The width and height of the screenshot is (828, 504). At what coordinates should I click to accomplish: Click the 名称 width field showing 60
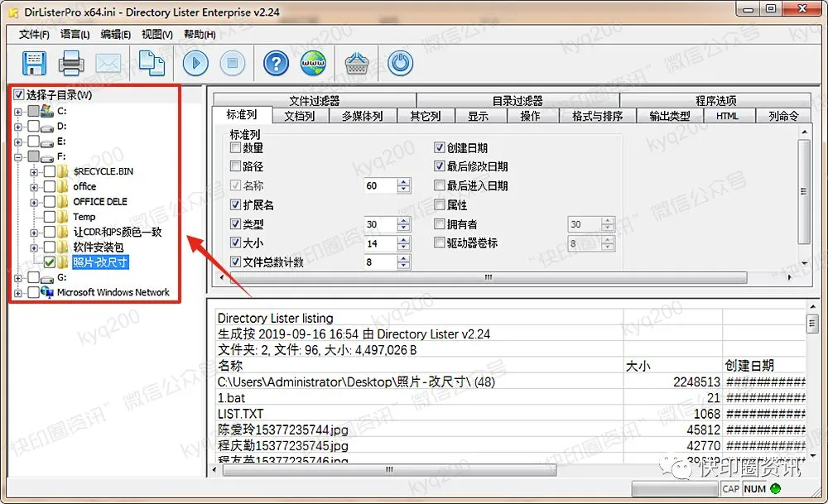tap(380, 185)
